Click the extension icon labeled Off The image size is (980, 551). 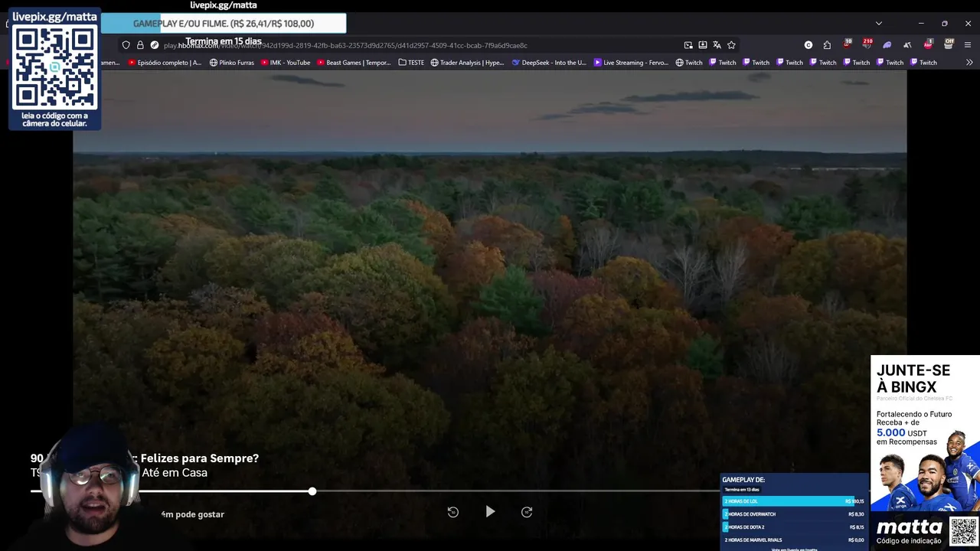pos(948,44)
